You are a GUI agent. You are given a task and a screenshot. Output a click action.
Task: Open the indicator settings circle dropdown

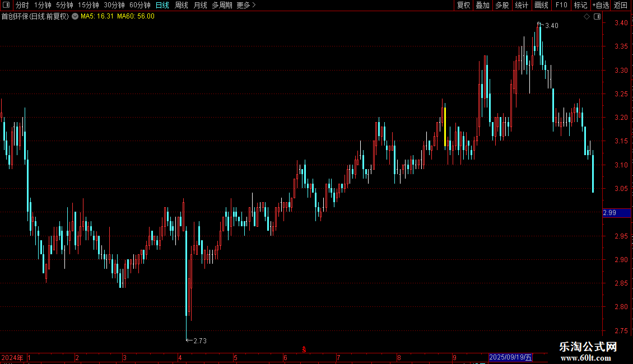[75, 16]
